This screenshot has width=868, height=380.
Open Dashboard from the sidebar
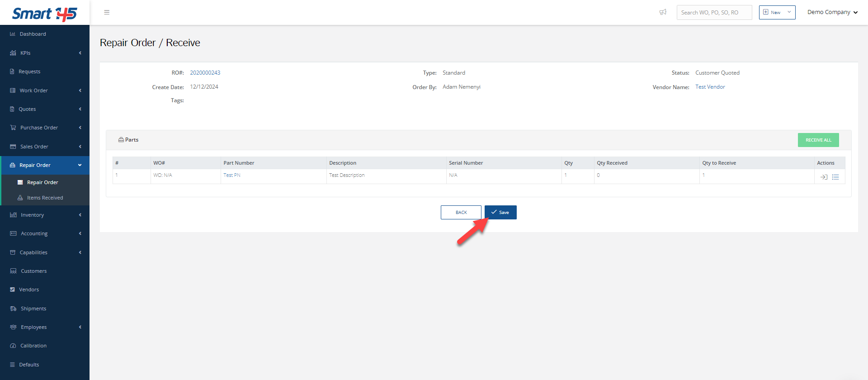[x=33, y=34]
